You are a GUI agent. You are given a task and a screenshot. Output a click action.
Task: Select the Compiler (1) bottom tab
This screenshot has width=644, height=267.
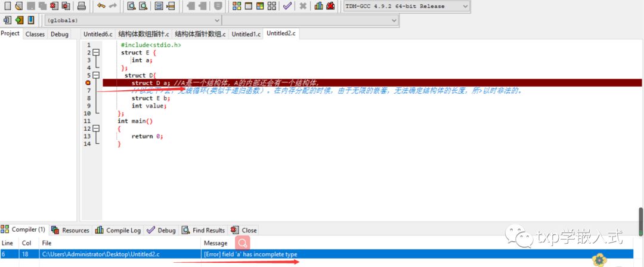(x=24, y=229)
